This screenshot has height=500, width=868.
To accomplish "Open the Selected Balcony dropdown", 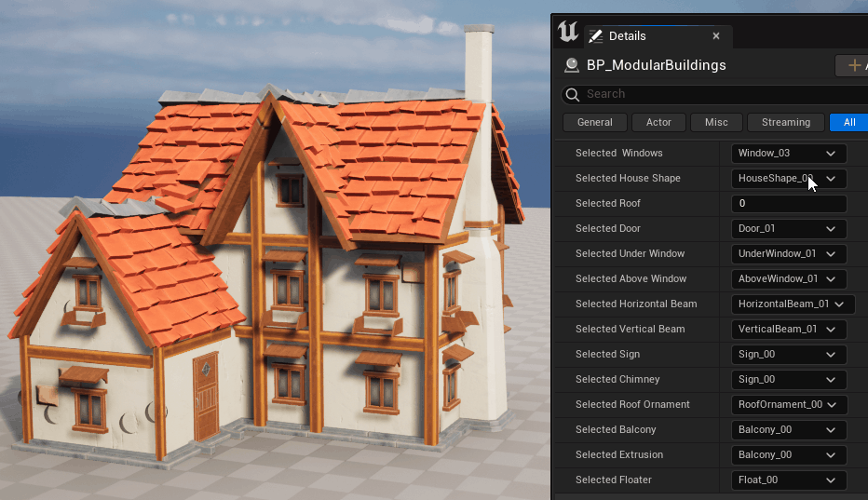I will (x=789, y=429).
